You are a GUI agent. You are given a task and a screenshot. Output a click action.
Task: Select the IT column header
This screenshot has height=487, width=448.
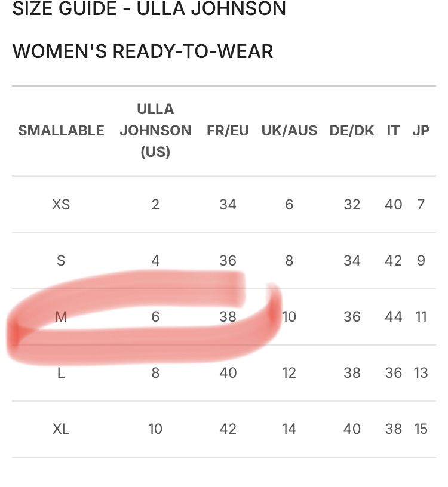point(393,131)
